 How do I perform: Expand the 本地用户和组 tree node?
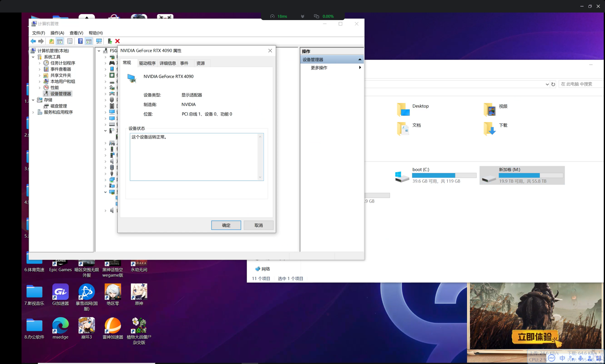click(39, 82)
